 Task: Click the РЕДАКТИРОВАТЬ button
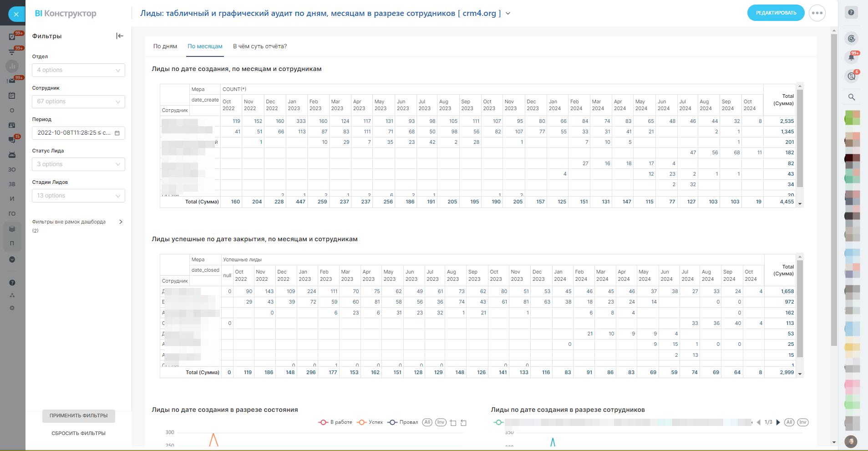coord(776,13)
